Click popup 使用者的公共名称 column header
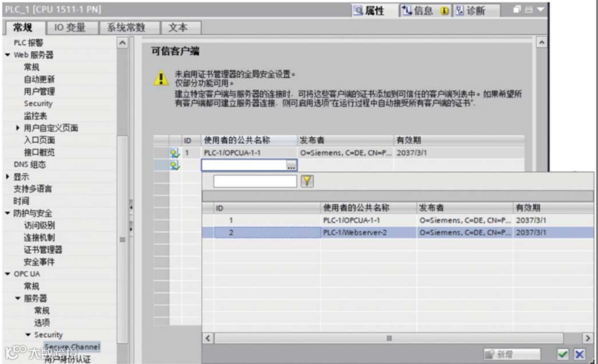The height and width of the screenshot is (364, 598). 368,208
